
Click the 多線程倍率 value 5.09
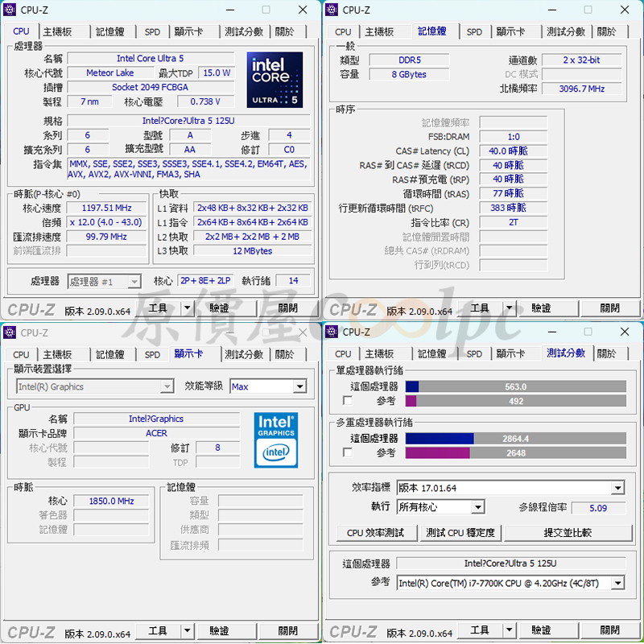tap(598, 508)
